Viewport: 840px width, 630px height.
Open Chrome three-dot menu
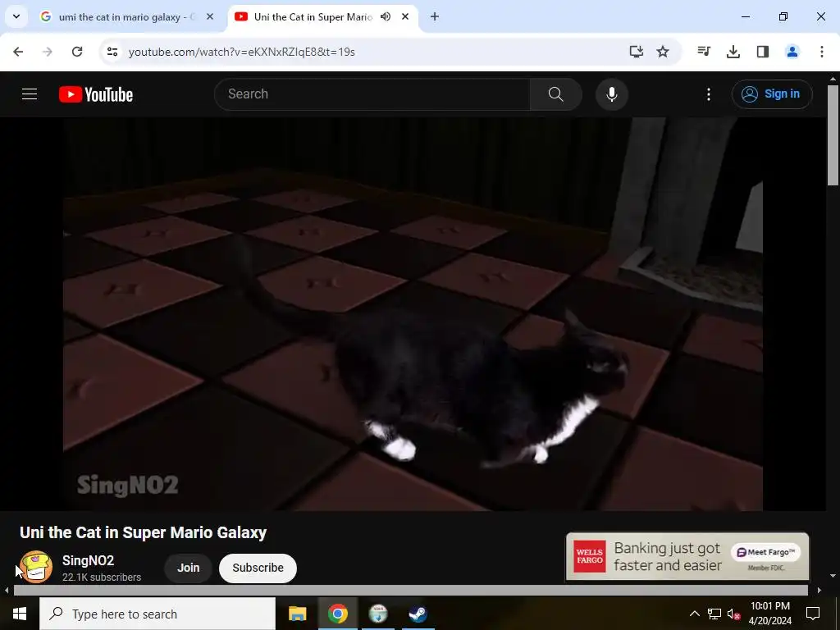pyautogui.click(x=821, y=52)
